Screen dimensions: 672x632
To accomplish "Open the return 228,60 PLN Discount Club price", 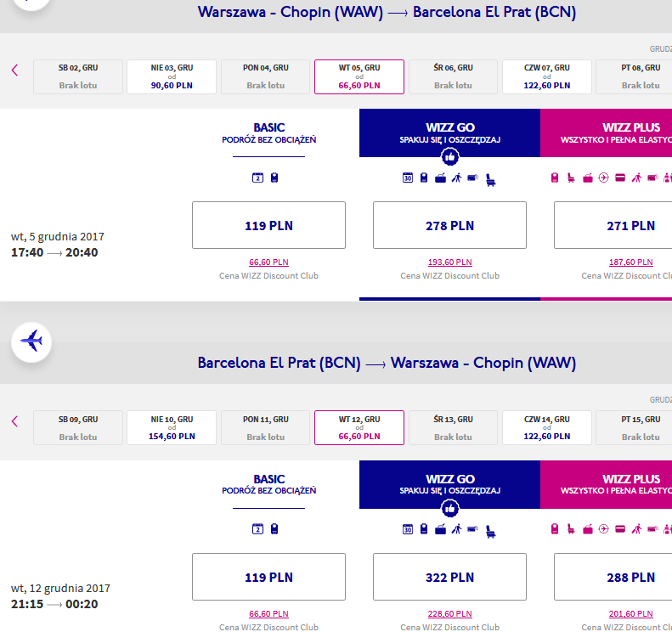I will pyautogui.click(x=449, y=614).
